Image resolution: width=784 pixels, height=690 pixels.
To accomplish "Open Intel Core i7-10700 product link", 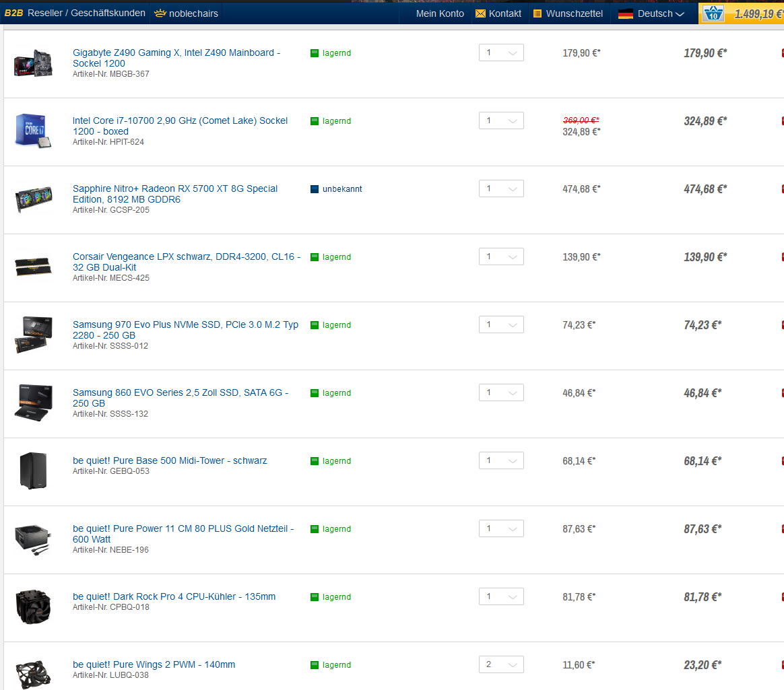I will tap(180, 126).
